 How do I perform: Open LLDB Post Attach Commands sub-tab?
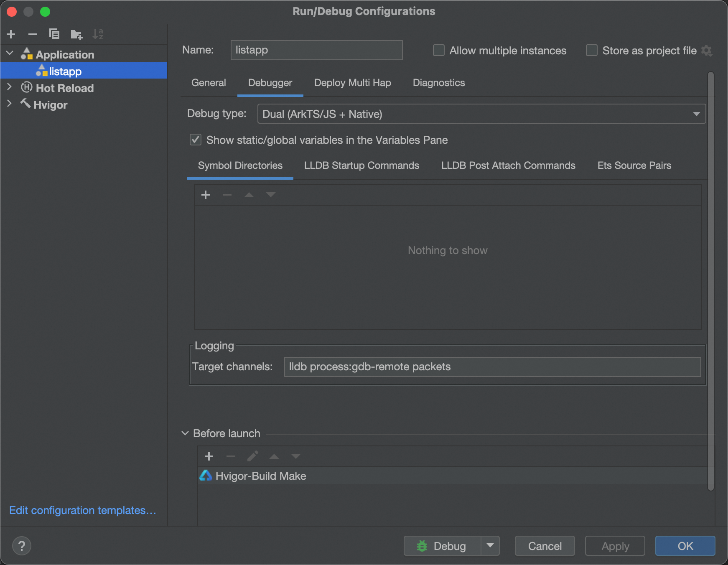tap(508, 165)
